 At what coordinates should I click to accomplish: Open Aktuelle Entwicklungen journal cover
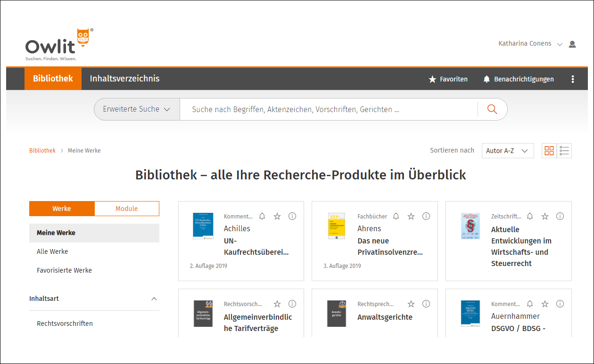click(x=470, y=226)
